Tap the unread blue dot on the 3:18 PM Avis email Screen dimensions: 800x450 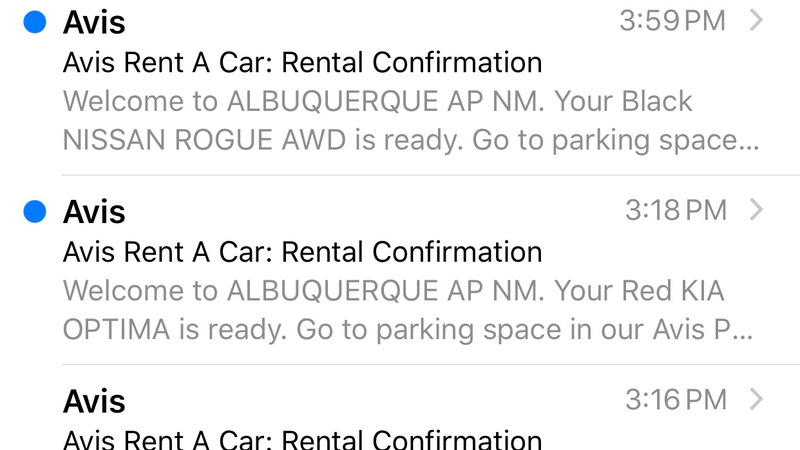35,211
